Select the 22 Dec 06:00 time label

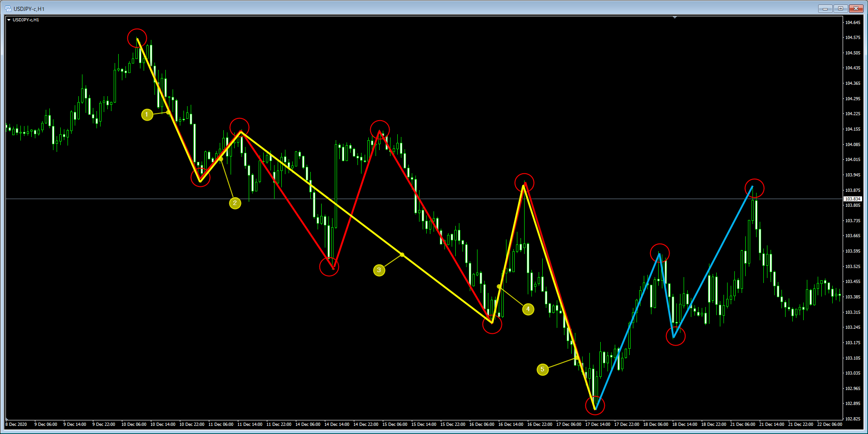click(829, 424)
